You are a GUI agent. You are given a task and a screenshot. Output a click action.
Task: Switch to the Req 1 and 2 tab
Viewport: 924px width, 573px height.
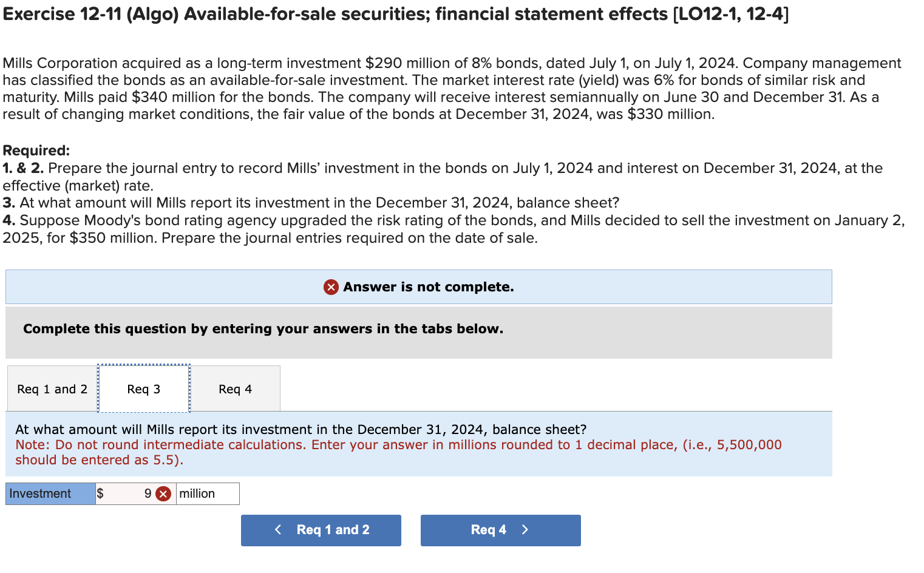(52, 388)
